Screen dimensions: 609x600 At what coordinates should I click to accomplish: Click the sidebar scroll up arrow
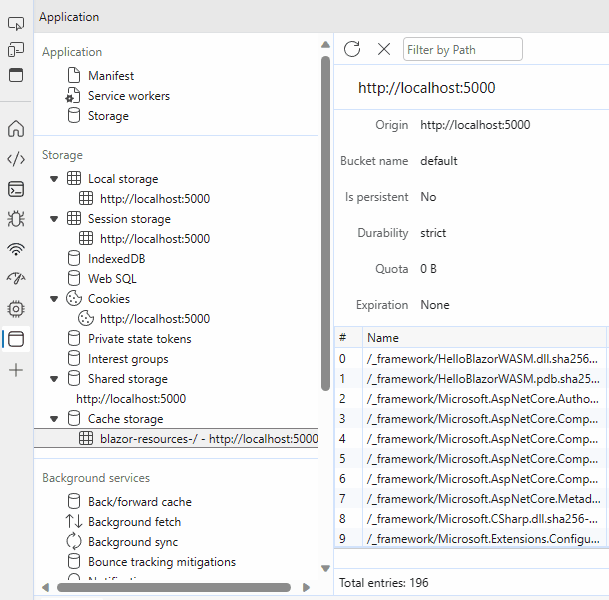pos(325,45)
